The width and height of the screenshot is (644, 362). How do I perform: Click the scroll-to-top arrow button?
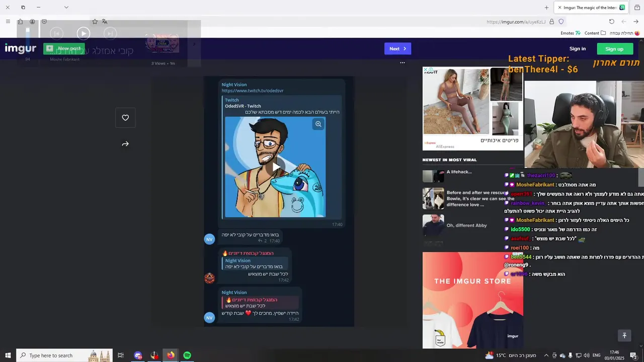624,335
